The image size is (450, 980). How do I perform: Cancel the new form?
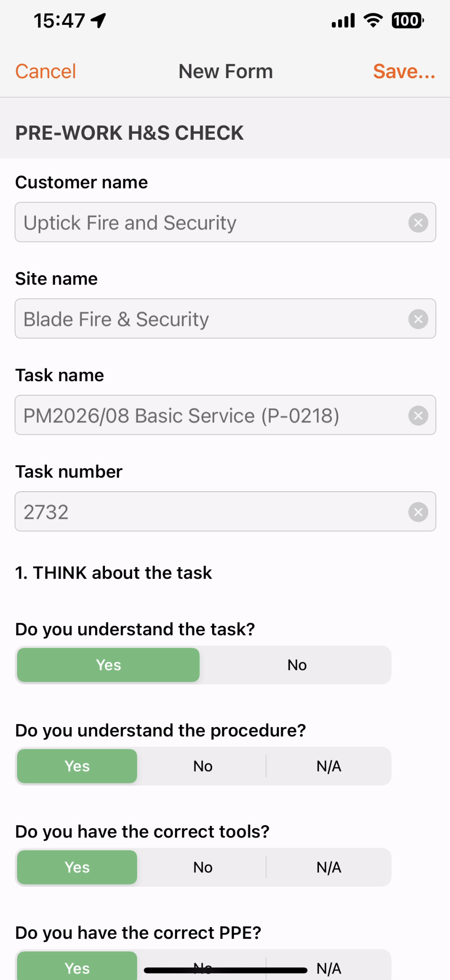coord(46,71)
